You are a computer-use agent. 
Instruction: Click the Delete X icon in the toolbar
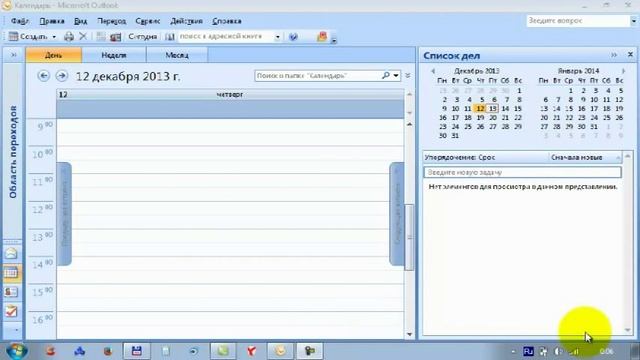coord(83,37)
